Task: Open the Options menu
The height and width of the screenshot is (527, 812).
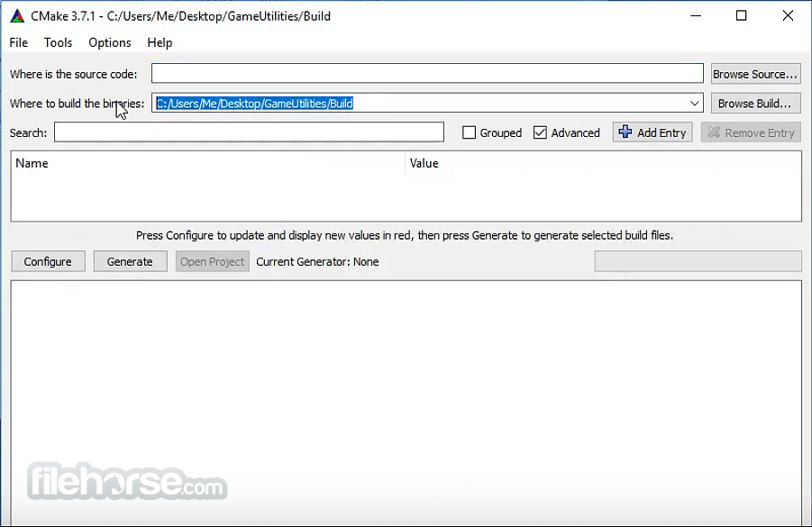Action: pyautogui.click(x=110, y=42)
